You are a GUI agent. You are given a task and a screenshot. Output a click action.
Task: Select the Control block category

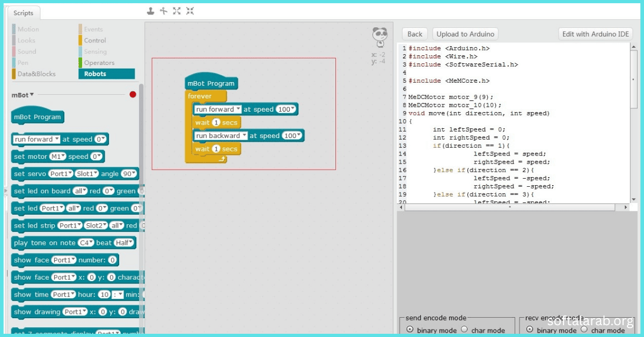pos(95,40)
